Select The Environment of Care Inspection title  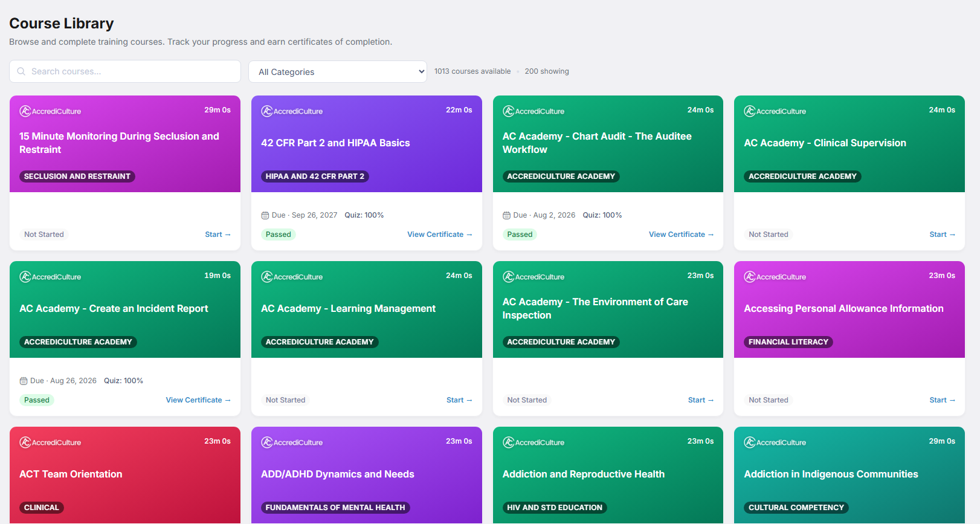[x=595, y=309]
